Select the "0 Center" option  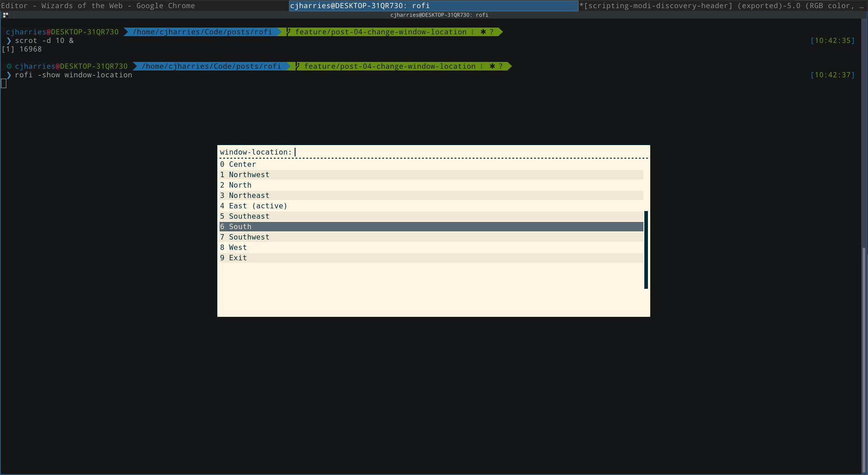pos(432,164)
